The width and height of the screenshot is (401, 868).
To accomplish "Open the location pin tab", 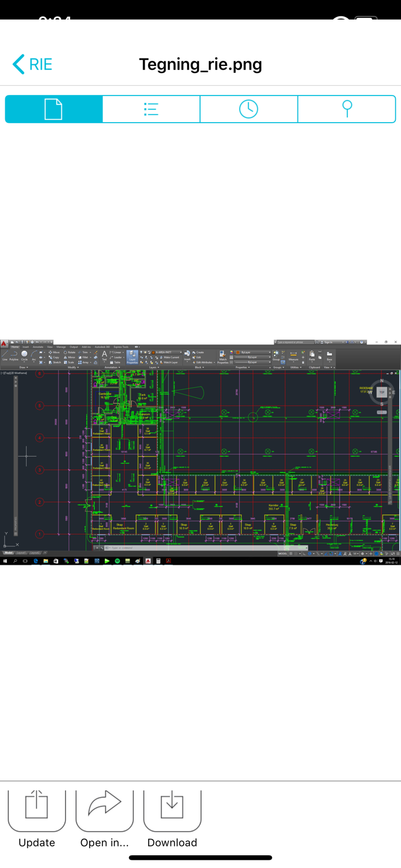I will tap(347, 109).
